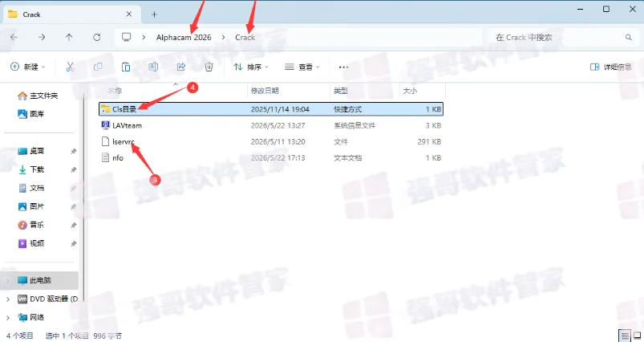
Task: Switch to large icons view in status bar
Action: tap(638, 336)
